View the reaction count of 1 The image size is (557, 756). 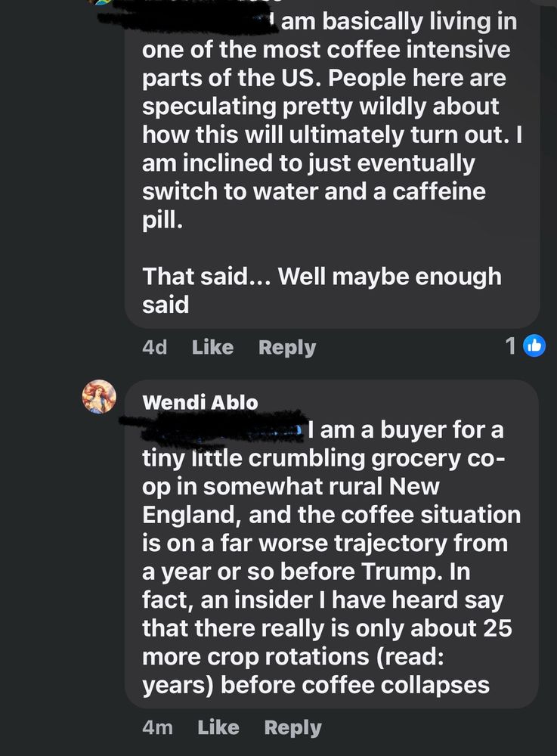pos(511,345)
